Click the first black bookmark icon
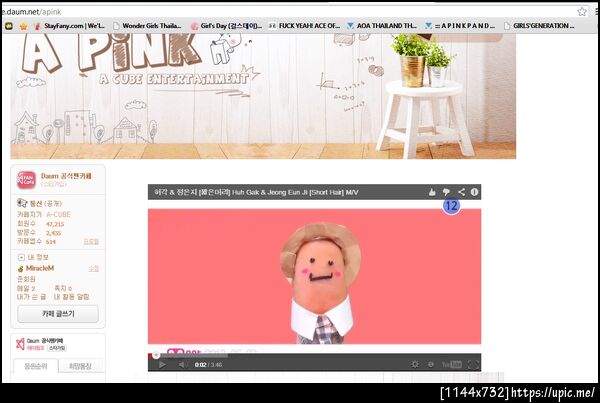Screen dimensions: 600x403 click(x=9, y=26)
